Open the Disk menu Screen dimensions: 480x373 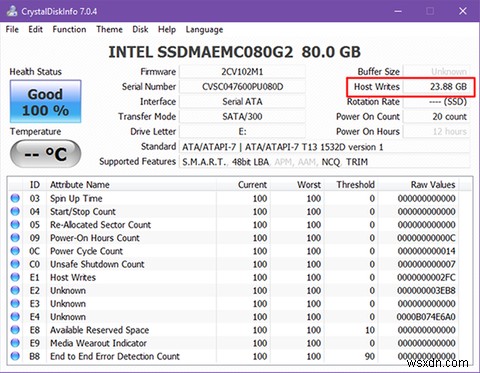click(x=140, y=30)
